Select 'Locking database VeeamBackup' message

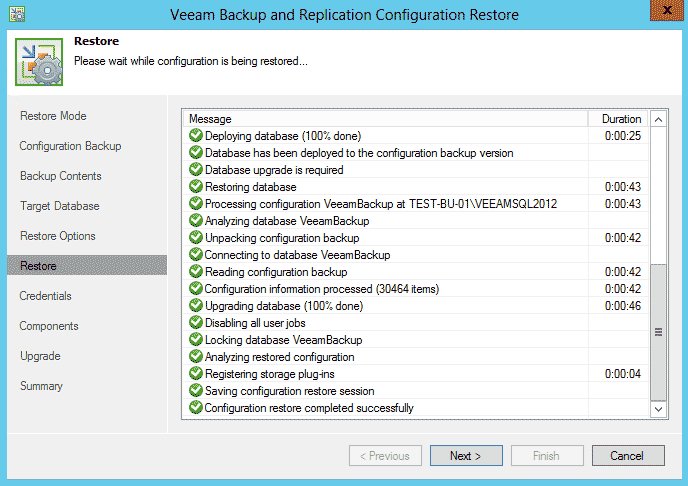click(x=283, y=340)
